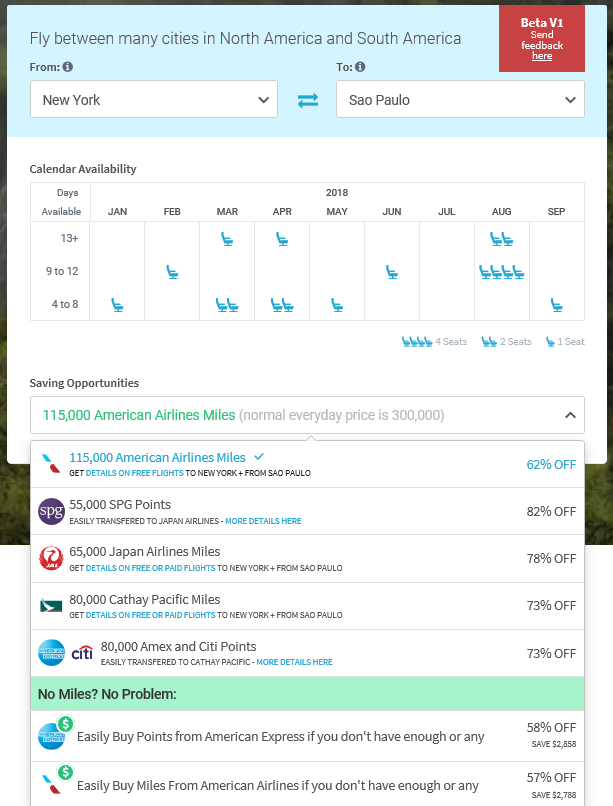Click the Calendar Availability heading

(83, 169)
